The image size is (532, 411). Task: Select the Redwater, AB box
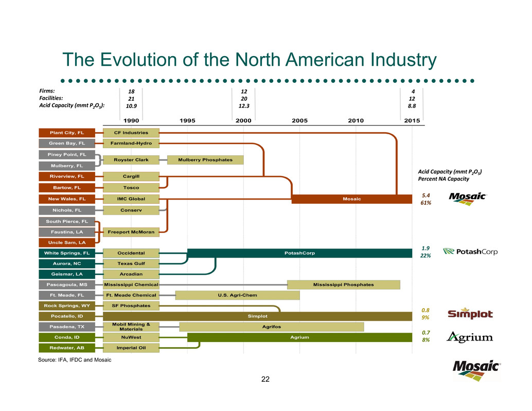tap(67, 348)
